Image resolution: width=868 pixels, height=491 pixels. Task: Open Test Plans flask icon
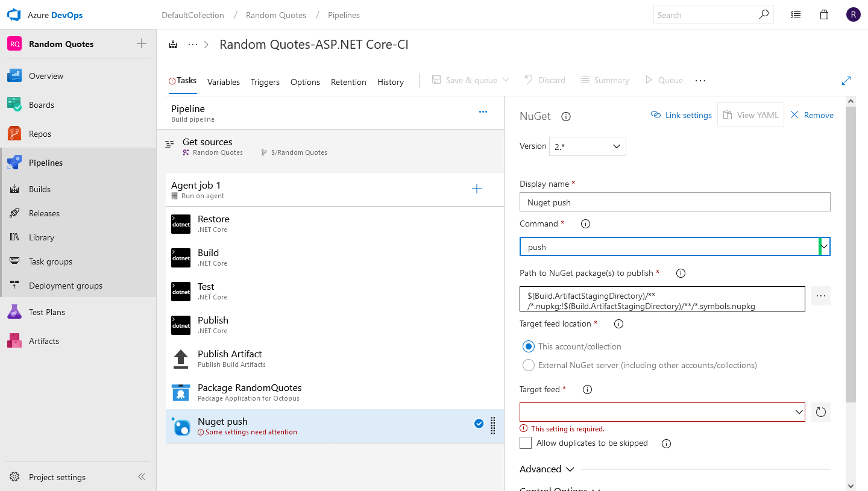(14, 312)
